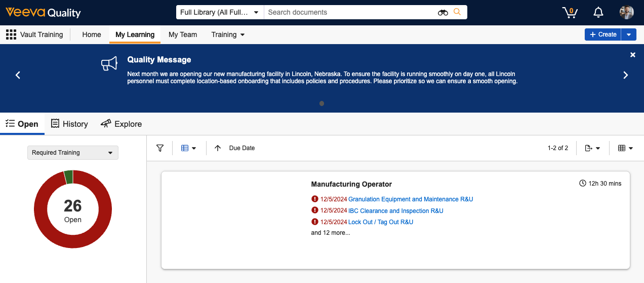Switch to the History tab
This screenshot has width=644, height=283.
click(x=69, y=124)
